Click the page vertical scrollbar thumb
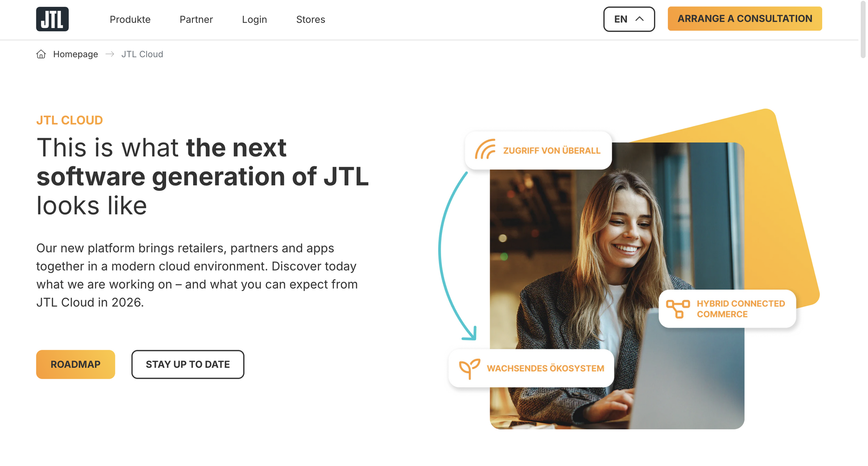868x466 pixels. click(863, 29)
